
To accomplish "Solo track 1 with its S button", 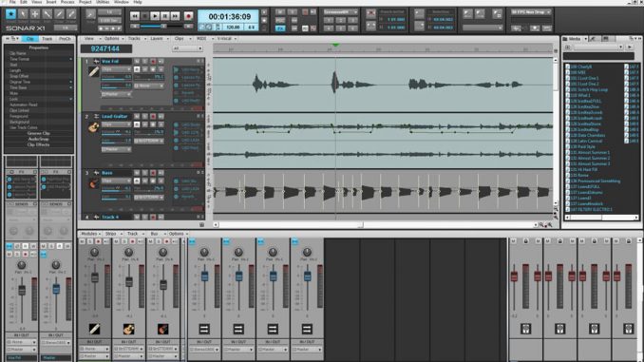I will point(144,61).
